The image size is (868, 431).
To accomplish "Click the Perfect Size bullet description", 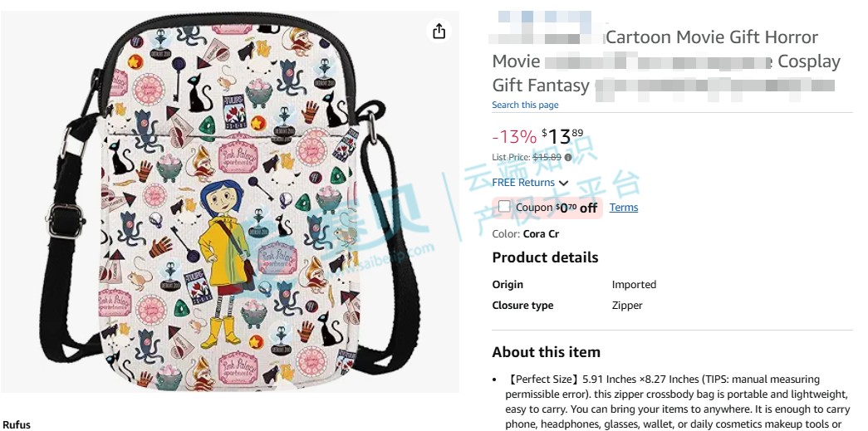I will coord(677,402).
